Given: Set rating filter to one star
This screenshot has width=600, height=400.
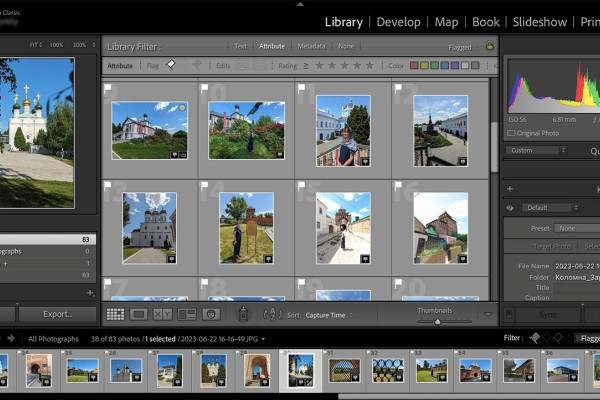Looking at the screenshot, I should (x=319, y=65).
